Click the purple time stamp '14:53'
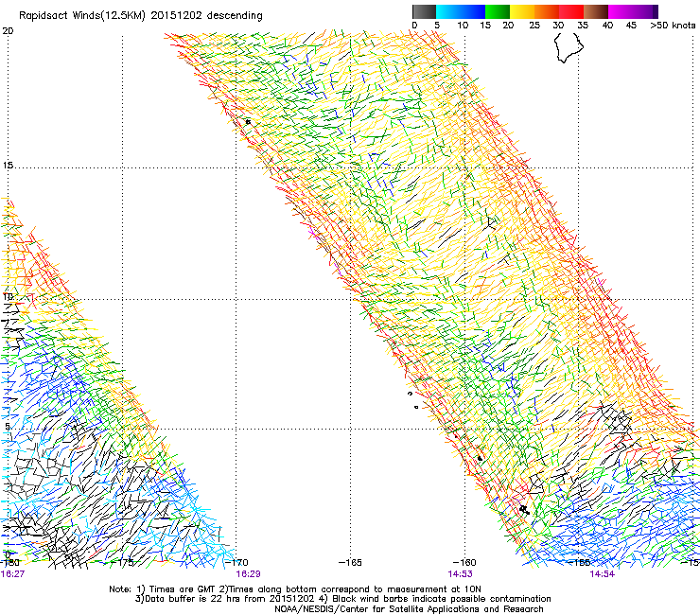 tap(460, 574)
